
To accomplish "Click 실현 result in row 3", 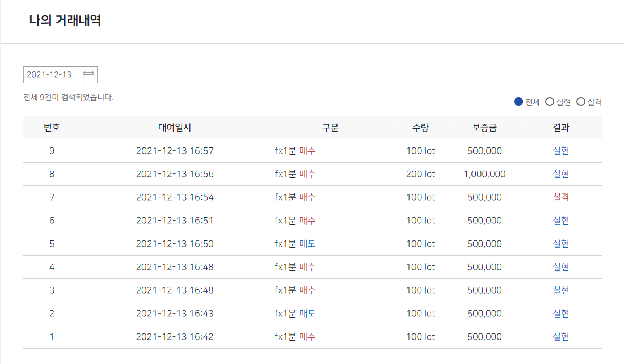I will click(560, 290).
